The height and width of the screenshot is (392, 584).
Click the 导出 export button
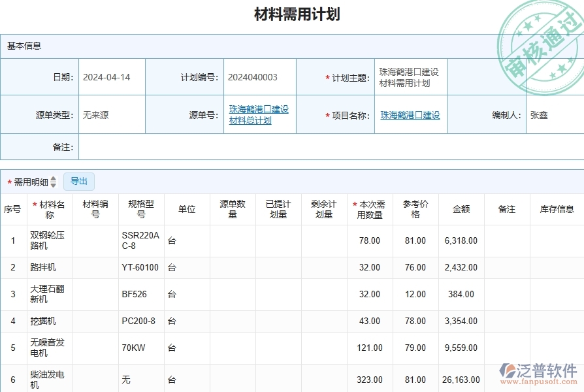pos(79,182)
